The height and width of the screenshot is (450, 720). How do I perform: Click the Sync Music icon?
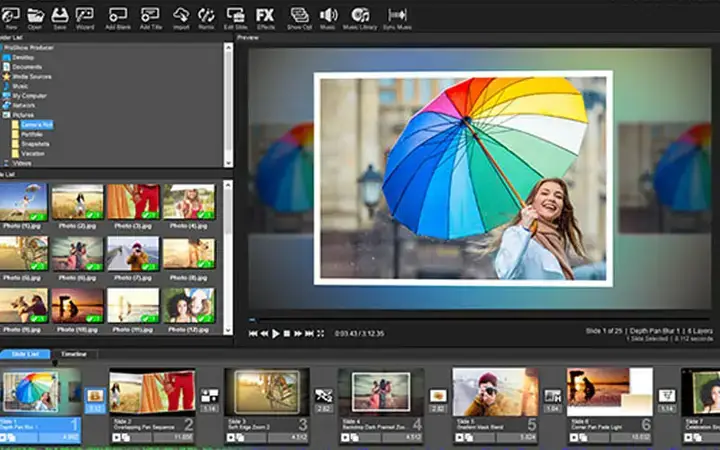(x=397, y=18)
